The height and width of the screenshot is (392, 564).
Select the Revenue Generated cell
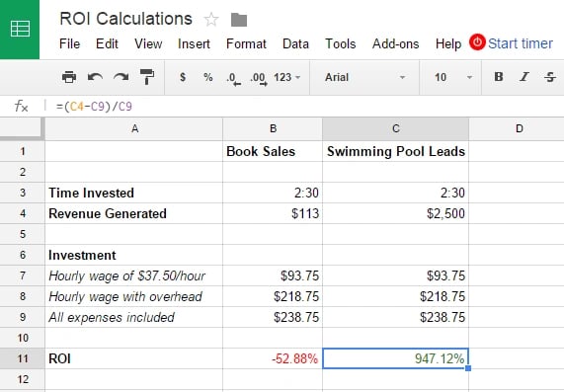(133, 213)
